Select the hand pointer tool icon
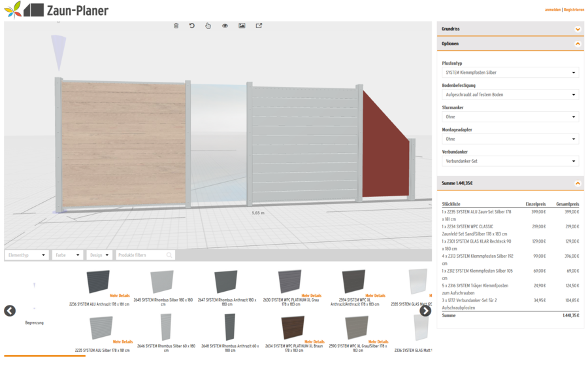Screen dimensions: 588x365 (x=208, y=26)
